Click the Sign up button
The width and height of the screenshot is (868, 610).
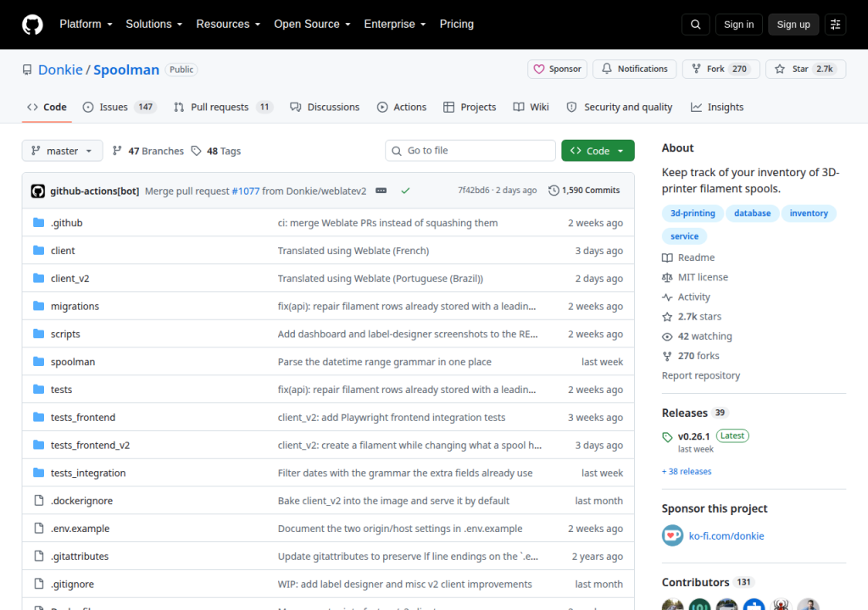click(793, 25)
